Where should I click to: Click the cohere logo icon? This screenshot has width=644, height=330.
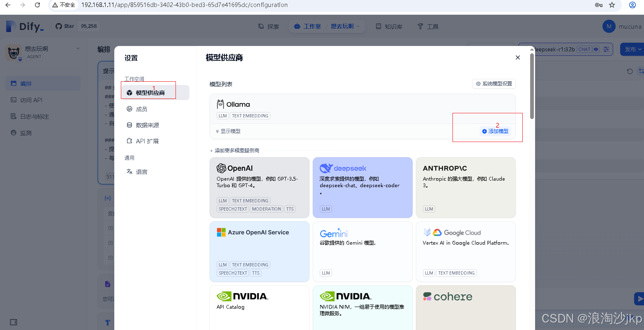(x=427, y=297)
